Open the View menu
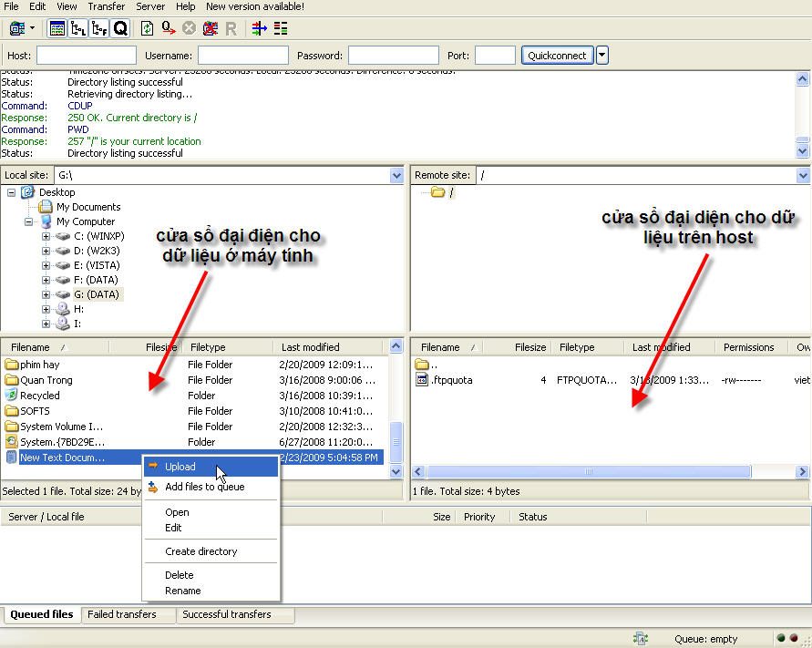The width and height of the screenshot is (812, 648). pos(67,6)
